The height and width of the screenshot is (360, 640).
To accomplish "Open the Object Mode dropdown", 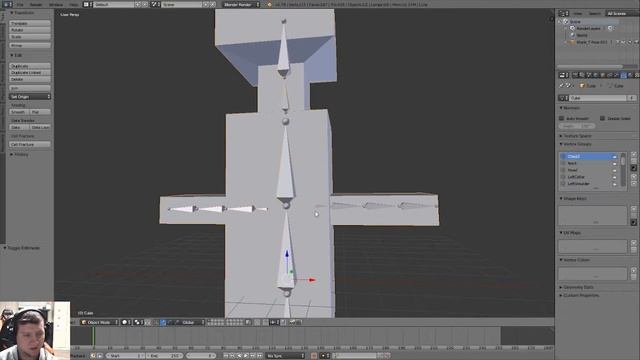I will pyautogui.click(x=99, y=322).
